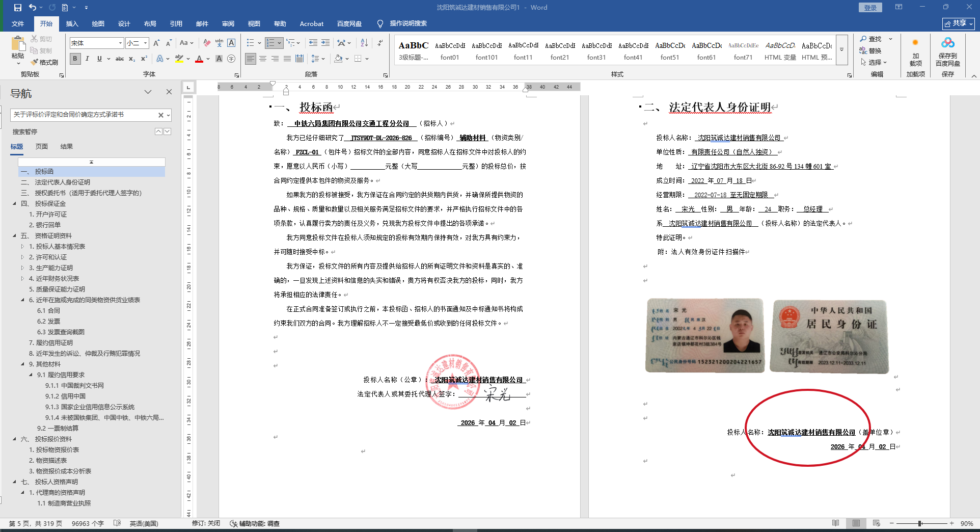
Task: Apply numbered list formatting
Action: click(x=271, y=43)
